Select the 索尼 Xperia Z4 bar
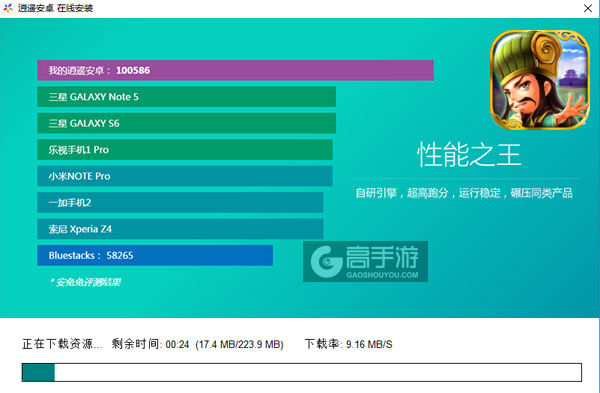This screenshot has width=600, height=393. (180, 229)
